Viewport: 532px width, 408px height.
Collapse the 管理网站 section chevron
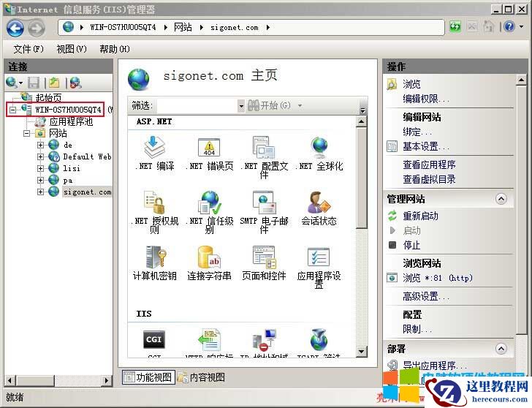tap(501, 199)
